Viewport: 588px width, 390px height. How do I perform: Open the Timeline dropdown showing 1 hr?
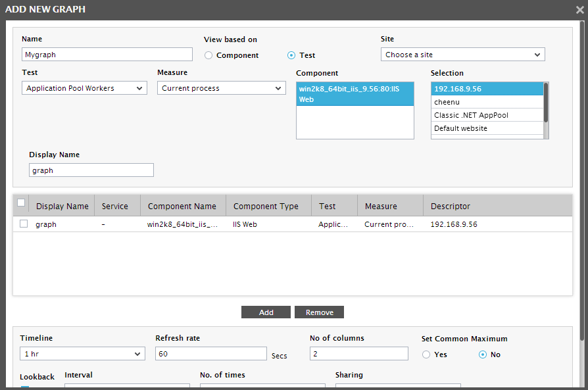tap(82, 354)
